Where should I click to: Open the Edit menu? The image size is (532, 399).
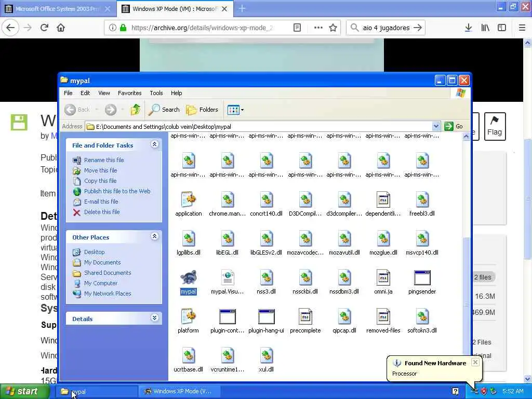click(85, 93)
